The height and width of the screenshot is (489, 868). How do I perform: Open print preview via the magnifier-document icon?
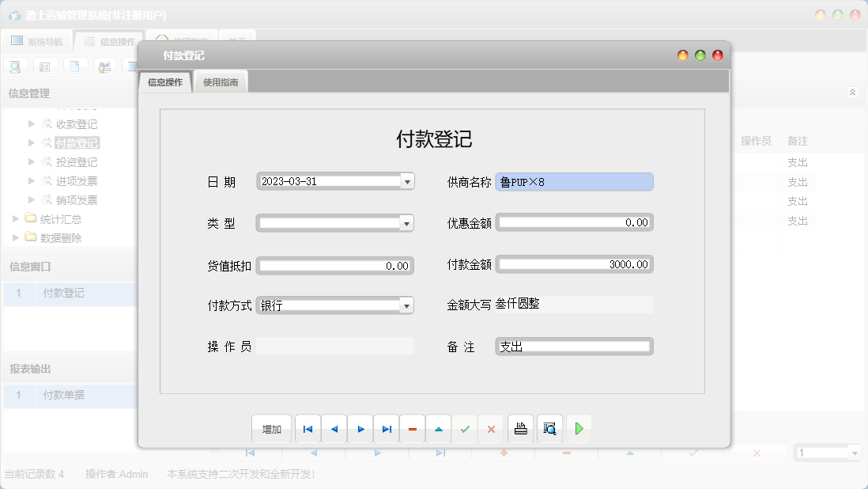pyautogui.click(x=549, y=428)
